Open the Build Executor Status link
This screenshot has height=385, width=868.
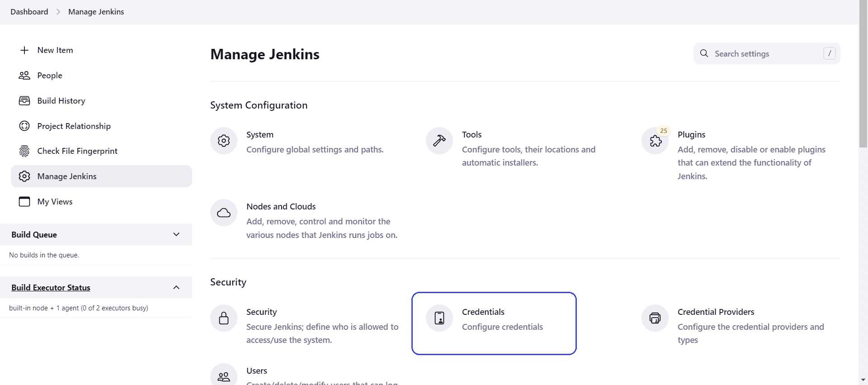(51, 288)
